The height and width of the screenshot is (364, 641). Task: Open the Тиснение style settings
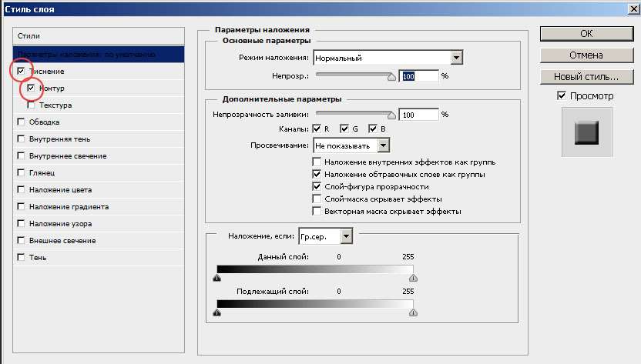[x=46, y=72]
